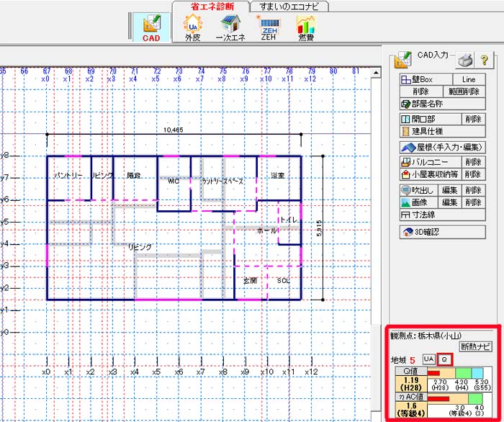Image resolution: width=504 pixels, height=422 pixels.
Task: Click the printer icon in CAD入力 panel
Action: [465, 60]
